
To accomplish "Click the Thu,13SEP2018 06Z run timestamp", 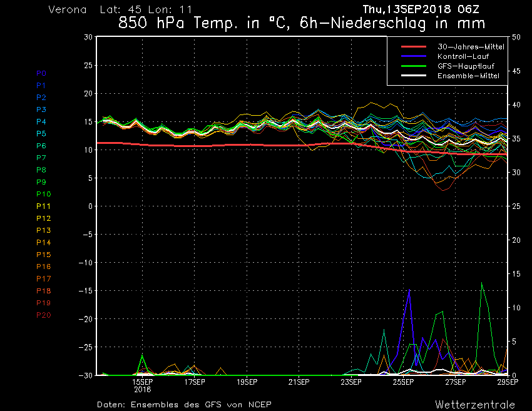I will click(423, 9).
